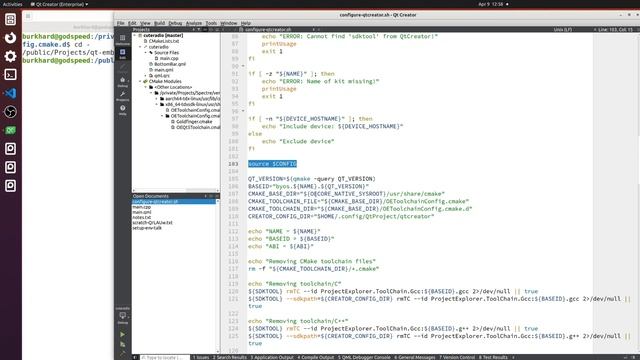This screenshot has height=360, width=640.
Task: Launch Firefox from the Ubuntu dock
Action: pos(11,38)
